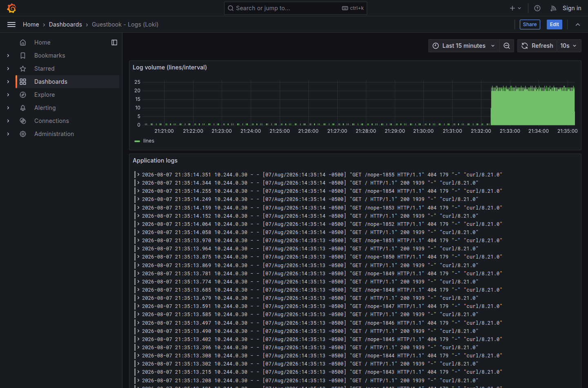Expand the Bookmarks section

(8, 56)
